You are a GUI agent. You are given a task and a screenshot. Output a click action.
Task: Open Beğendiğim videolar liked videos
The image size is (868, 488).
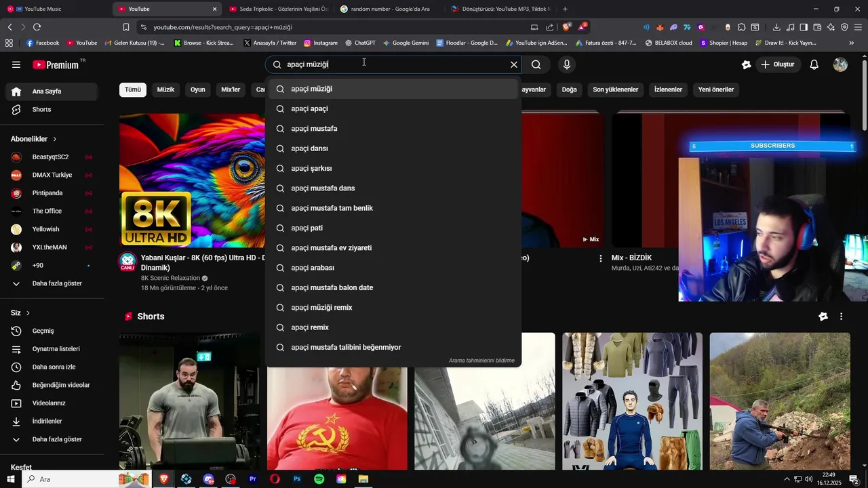(52, 385)
